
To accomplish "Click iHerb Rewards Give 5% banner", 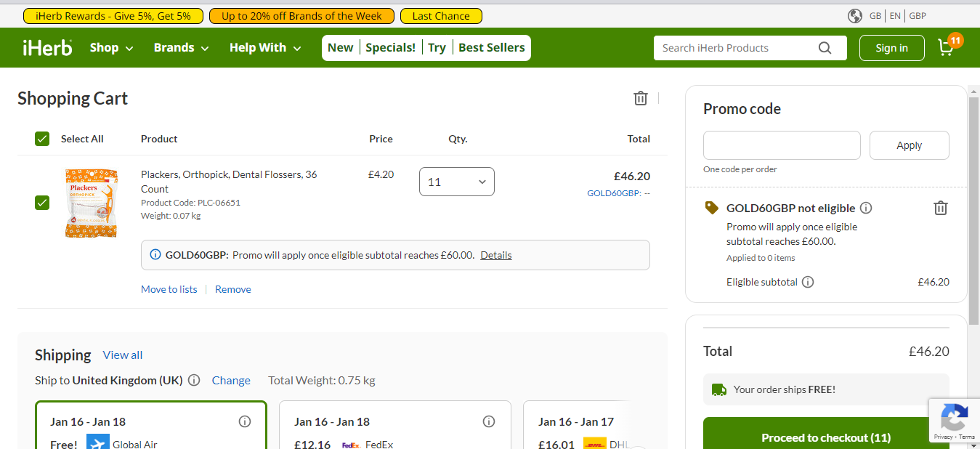I will (113, 16).
